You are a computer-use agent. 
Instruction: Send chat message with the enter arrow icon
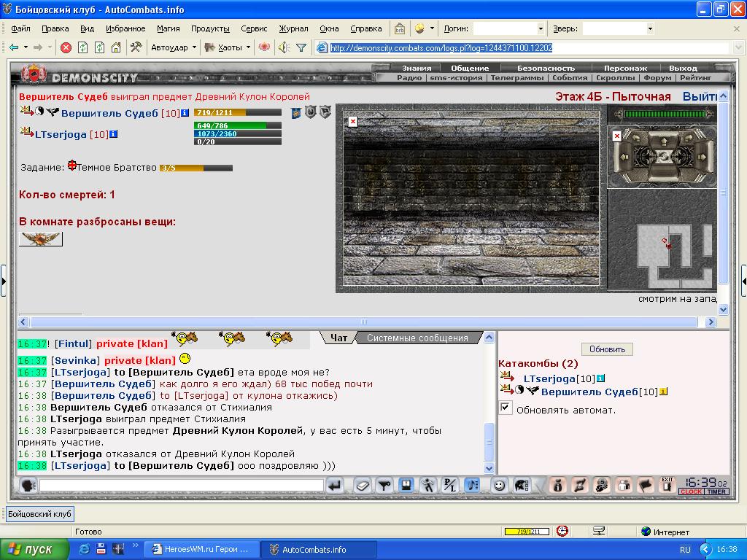pyautogui.click(x=335, y=485)
